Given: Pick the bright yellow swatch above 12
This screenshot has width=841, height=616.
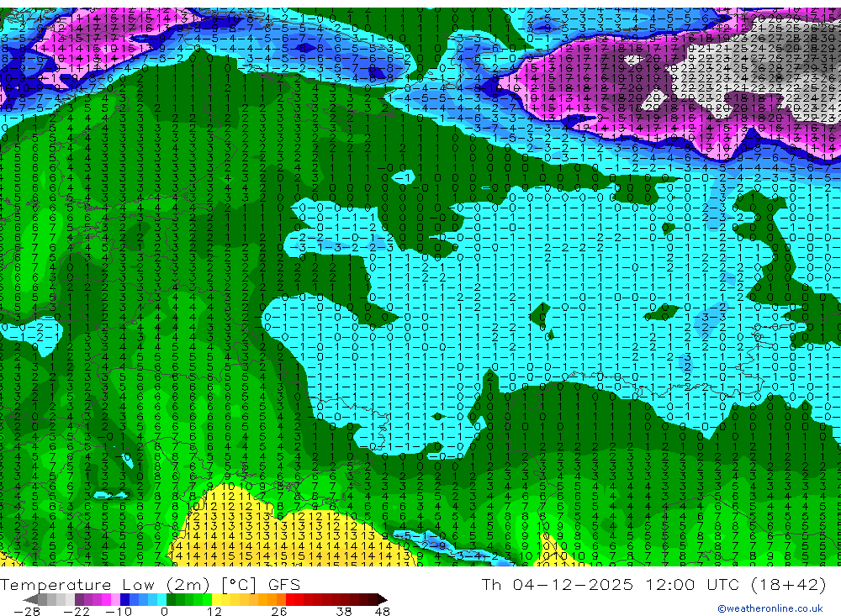Looking at the screenshot, I should click(x=217, y=599).
